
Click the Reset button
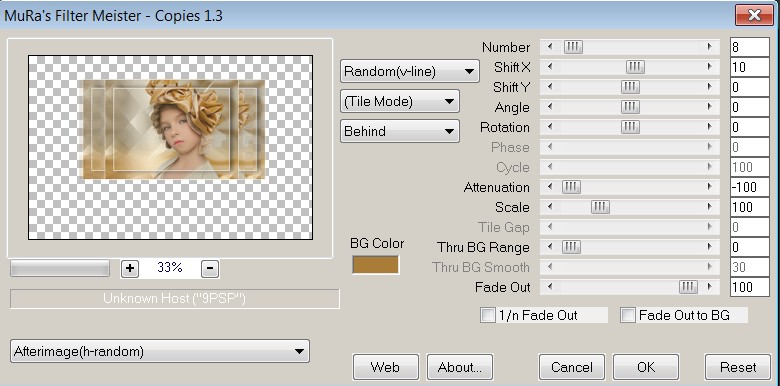738,367
